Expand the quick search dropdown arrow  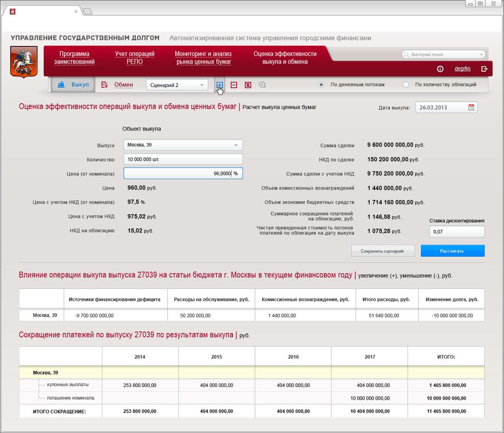(x=481, y=54)
